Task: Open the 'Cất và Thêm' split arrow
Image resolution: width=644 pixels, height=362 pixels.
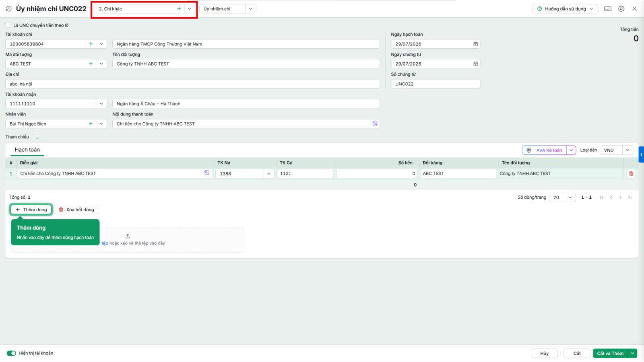Action: coord(633,353)
